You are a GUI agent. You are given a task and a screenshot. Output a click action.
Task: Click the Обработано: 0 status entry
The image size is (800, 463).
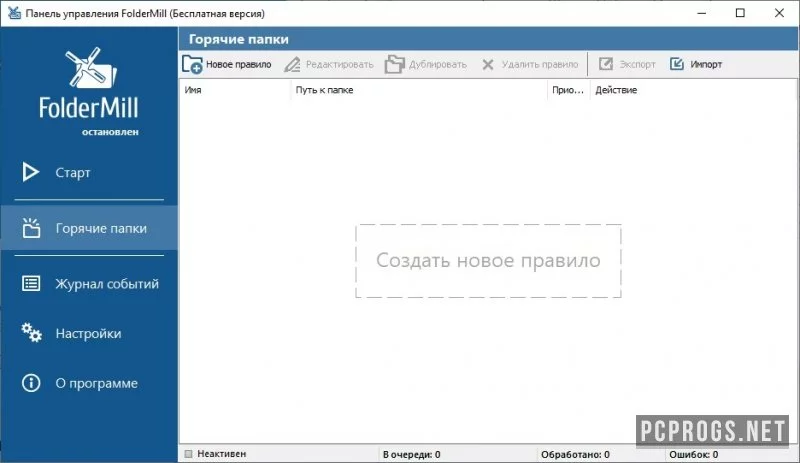pyautogui.click(x=575, y=454)
